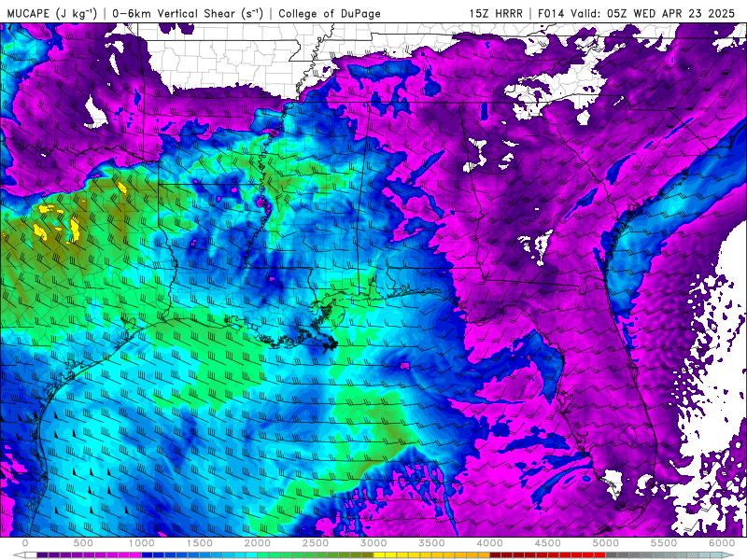Click the F014 Valid: 05Z WED APR 23 2025 text
Screen dimensions: 747x560
point(636,13)
